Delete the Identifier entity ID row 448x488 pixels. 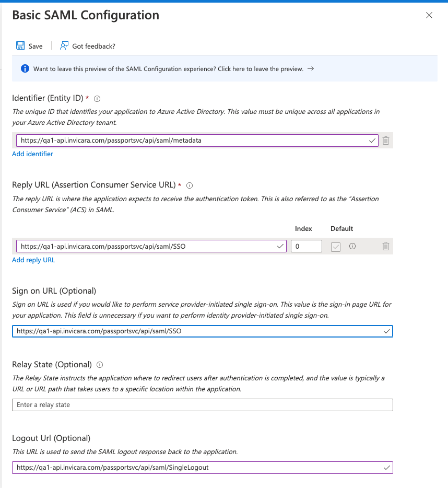point(386,141)
